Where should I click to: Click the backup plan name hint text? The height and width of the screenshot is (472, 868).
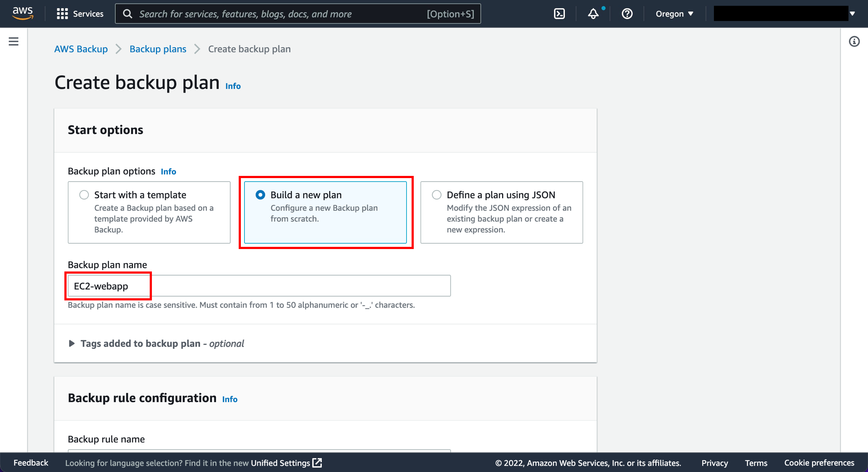(x=241, y=305)
